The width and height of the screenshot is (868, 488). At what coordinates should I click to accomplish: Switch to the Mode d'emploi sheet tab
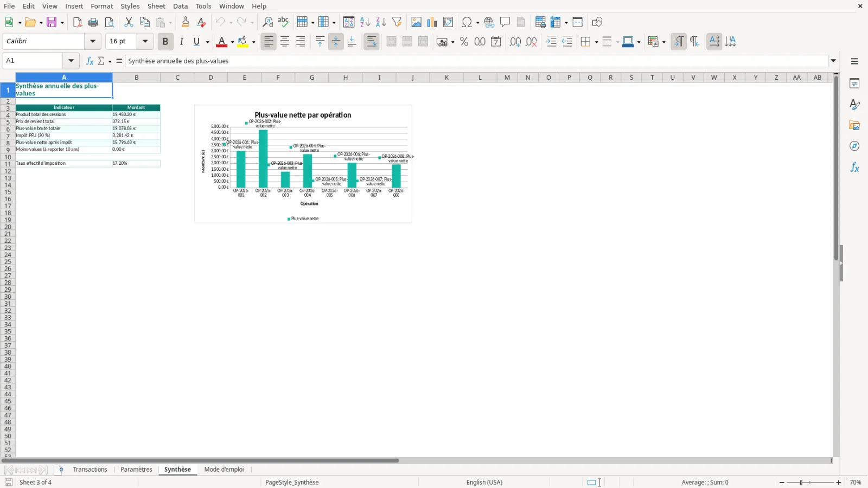tap(224, 470)
